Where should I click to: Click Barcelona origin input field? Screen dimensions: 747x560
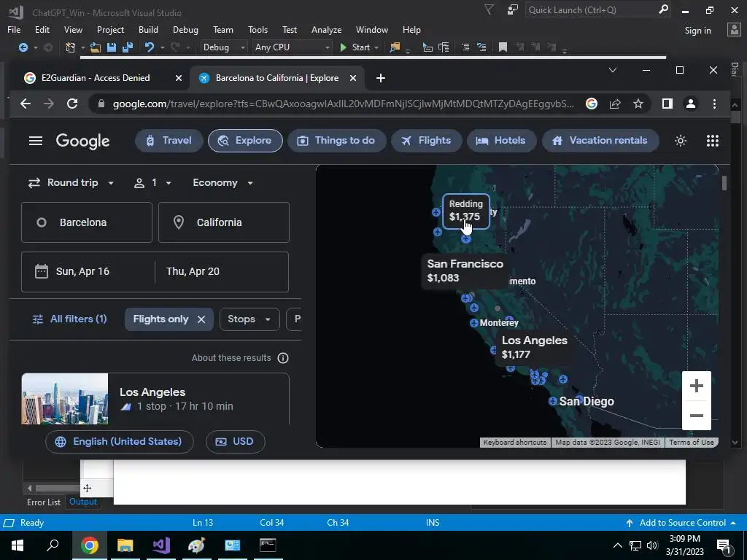87,222
